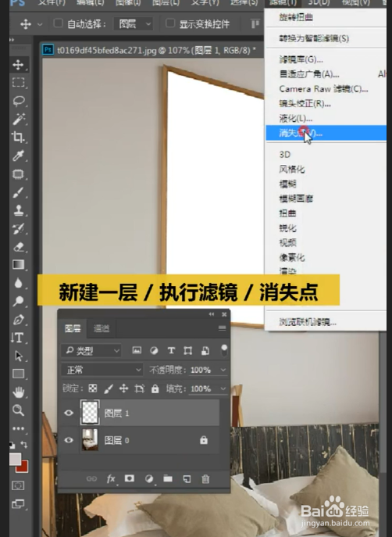Select 图层 0 thumbnail

90,440
